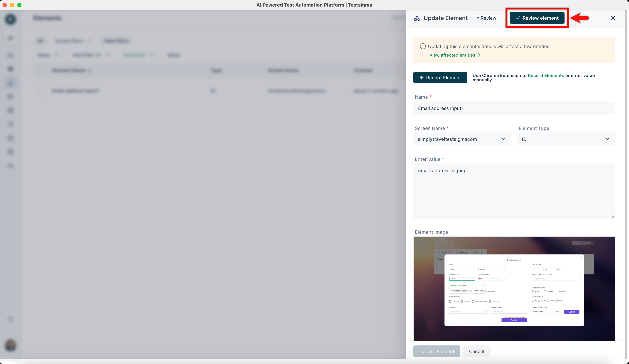Click the hierarchy icon beside Update Element title

(417, 18)
